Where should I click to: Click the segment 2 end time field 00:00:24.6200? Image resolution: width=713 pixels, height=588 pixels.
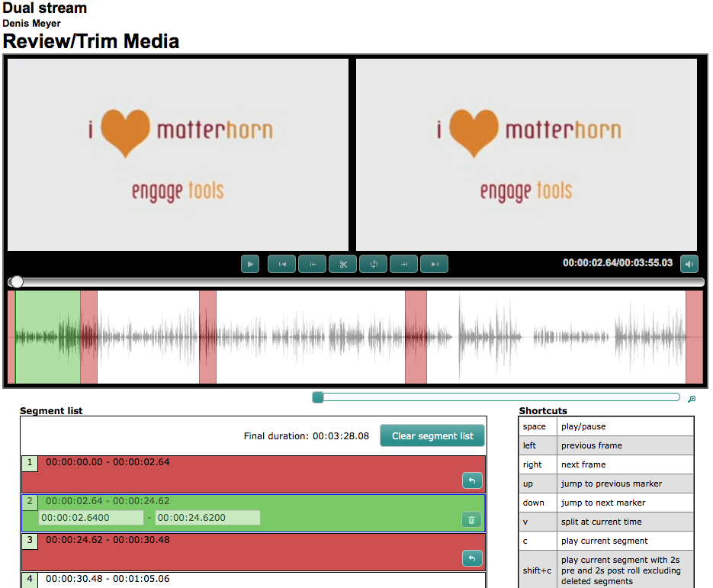(x=208, y=518)
